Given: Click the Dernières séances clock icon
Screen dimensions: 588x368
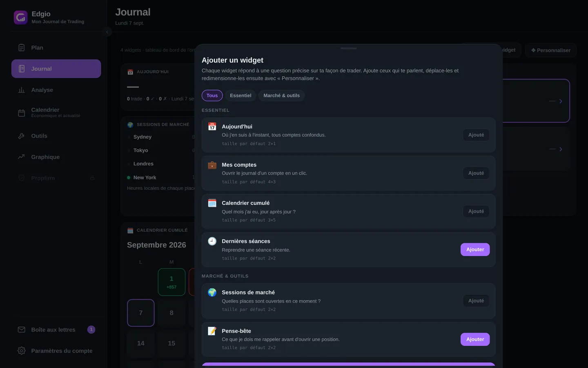Looking at the screenshot, I should pos(212,241).
